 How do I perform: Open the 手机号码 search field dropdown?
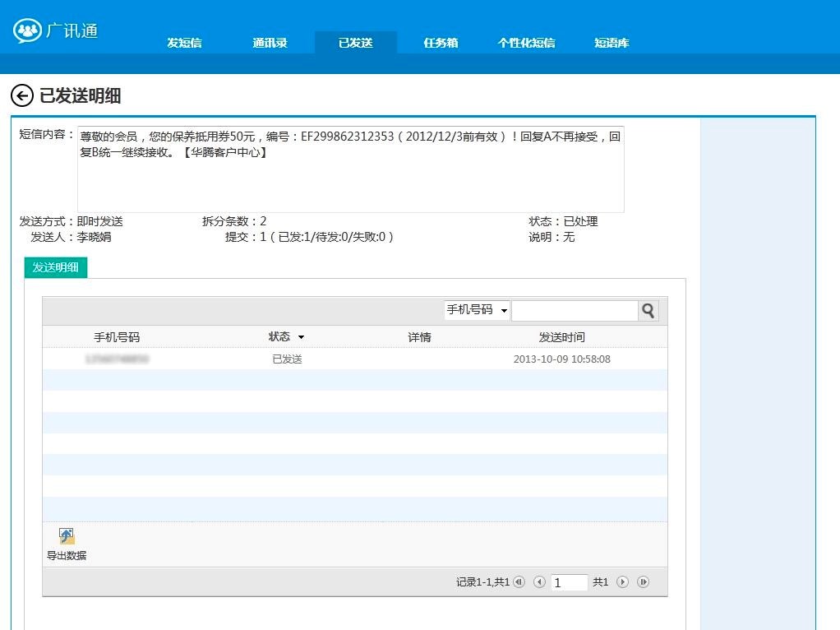click(x=477, y=310)
